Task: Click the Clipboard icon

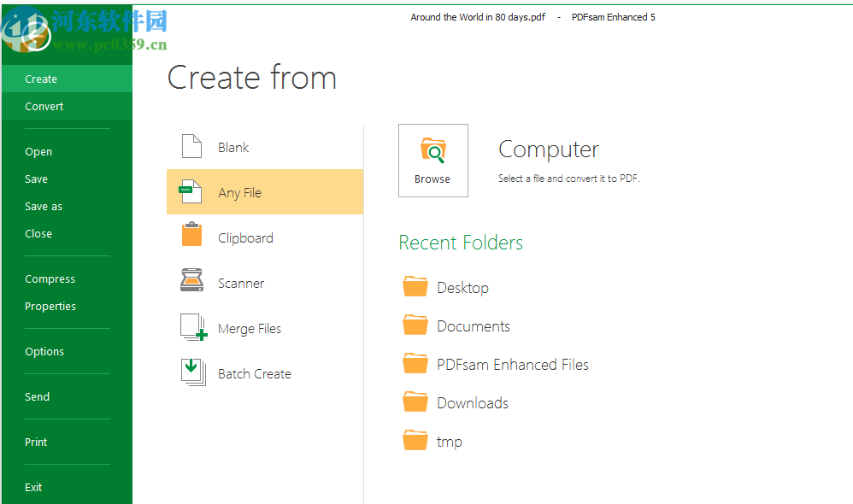Action: coord(191,237)
